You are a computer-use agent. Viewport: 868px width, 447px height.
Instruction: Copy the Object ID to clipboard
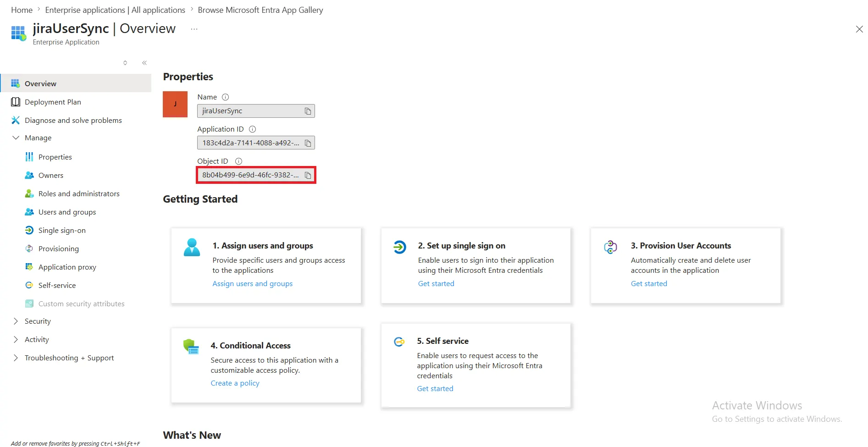click(x=308, y=175)
